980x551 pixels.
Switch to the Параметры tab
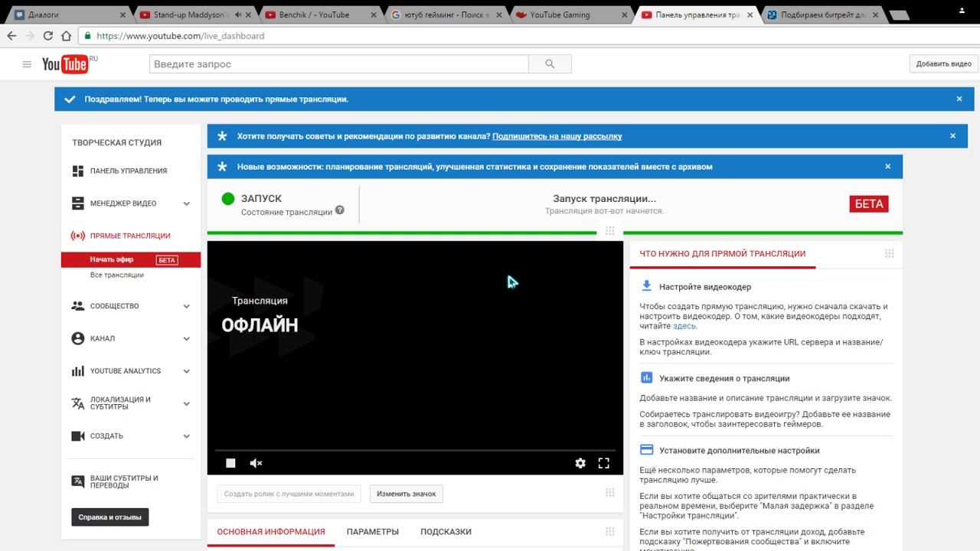tap(373, 532)
